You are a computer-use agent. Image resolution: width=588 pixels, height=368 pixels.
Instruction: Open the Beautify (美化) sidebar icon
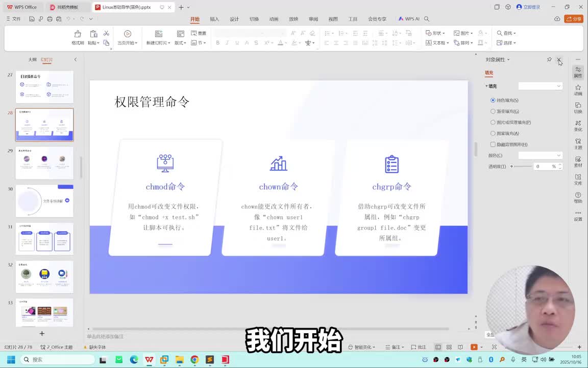tap(578, 126)
